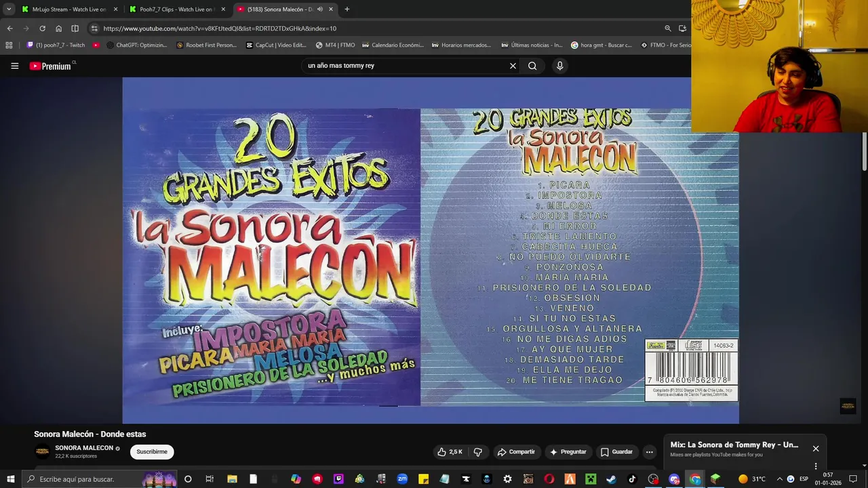Open Windows Task View icon
The height and width of the screenshot is (488, 868).
point(210,479)
